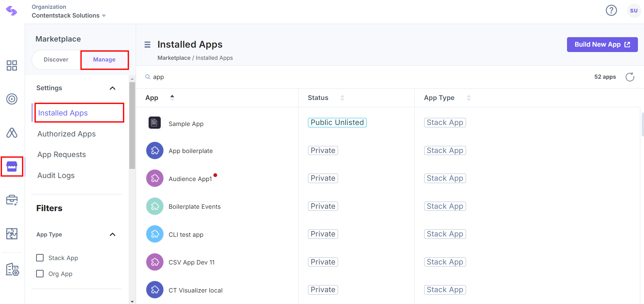This screenshot has height=304, width=644.
Task: Sort by the App Type column arrows
Action: point(469,98)
